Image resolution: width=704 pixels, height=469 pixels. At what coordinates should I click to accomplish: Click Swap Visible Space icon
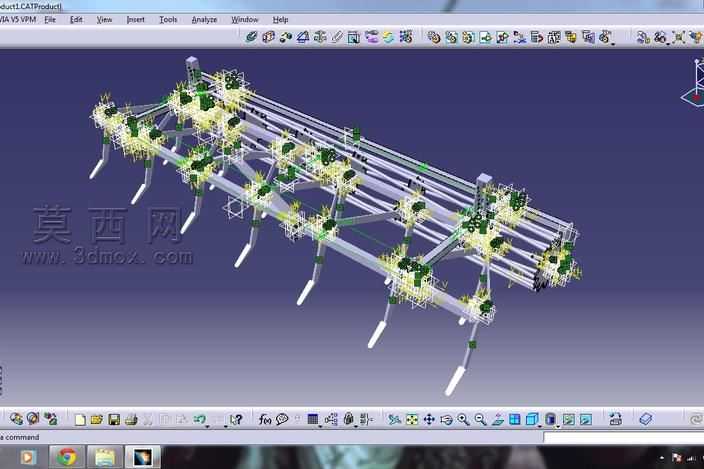585,420
